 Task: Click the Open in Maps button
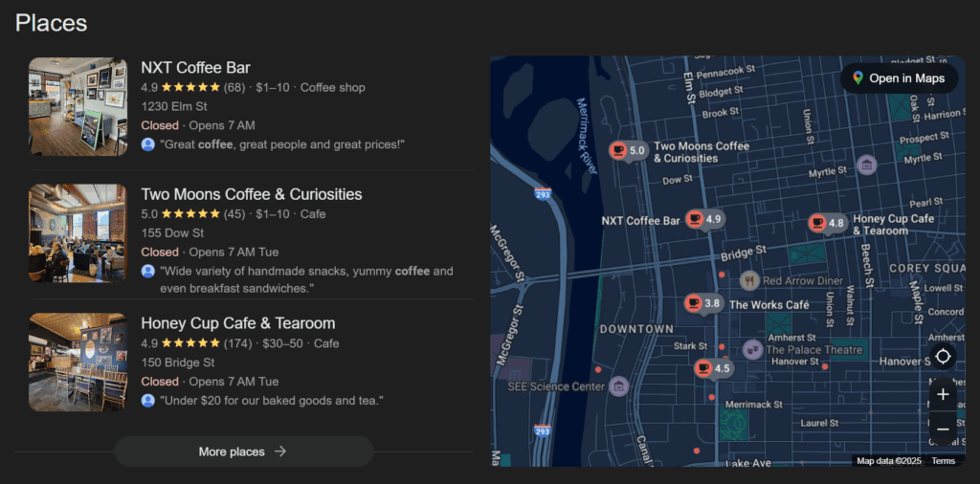click(x=899, y=78)
